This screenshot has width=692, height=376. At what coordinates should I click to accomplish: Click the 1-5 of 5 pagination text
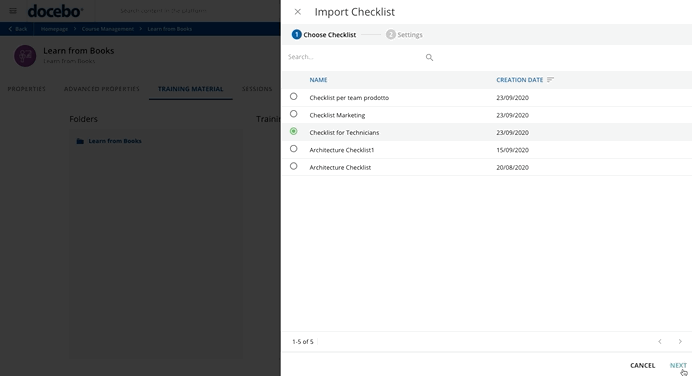[x=303, y=342]
